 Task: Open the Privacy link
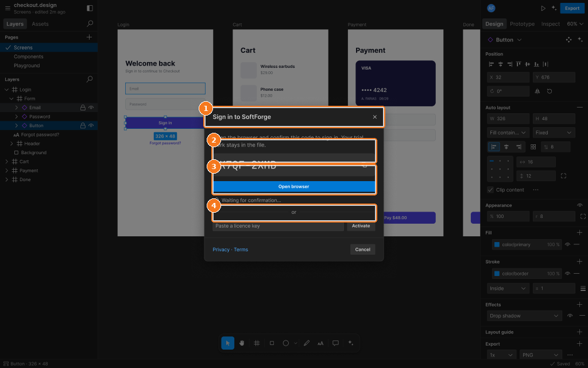point(221,250)
